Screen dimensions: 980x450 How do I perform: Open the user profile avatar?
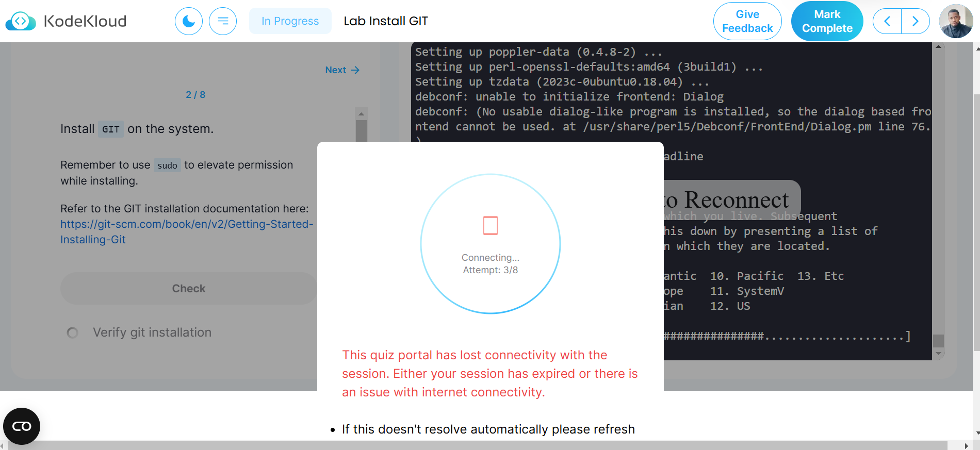point(956,21)
